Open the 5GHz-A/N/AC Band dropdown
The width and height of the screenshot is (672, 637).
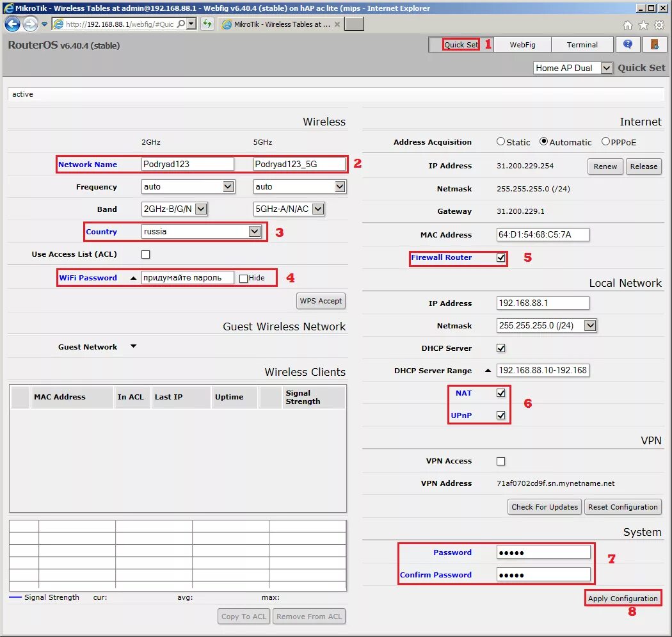(289, 209)
